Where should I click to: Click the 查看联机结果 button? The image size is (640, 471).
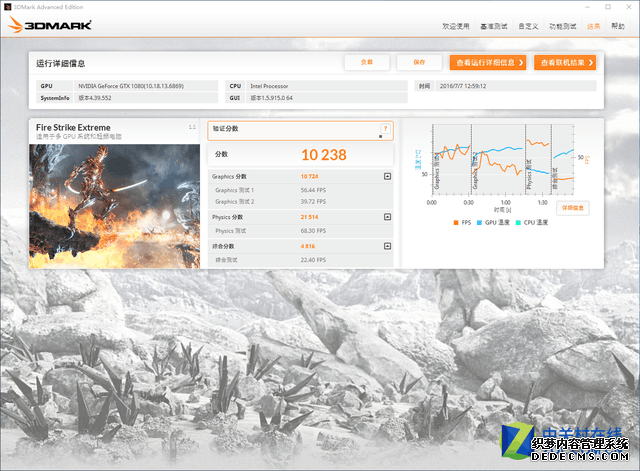[x=565, y=62]
